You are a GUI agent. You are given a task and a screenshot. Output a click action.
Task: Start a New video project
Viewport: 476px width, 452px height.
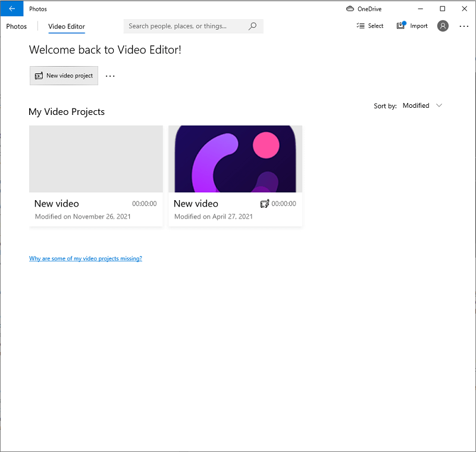click(x=64, y=76)
